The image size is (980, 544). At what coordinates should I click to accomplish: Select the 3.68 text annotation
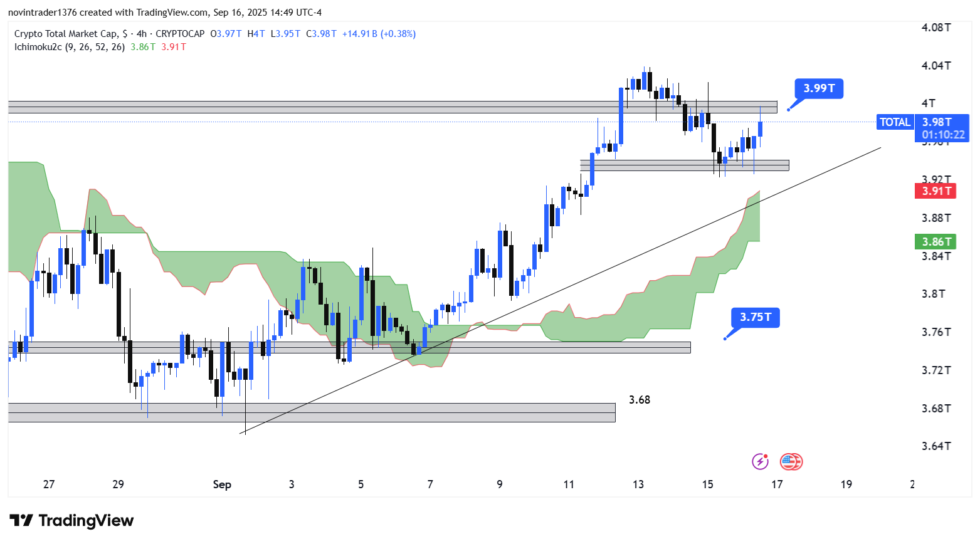(640, 400)
